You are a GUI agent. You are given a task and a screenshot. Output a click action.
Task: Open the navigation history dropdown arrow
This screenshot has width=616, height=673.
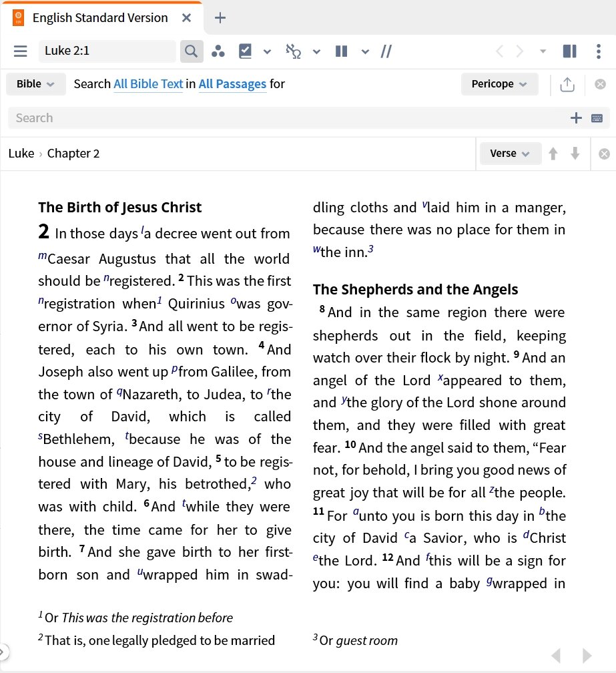[x=543, y=51]
